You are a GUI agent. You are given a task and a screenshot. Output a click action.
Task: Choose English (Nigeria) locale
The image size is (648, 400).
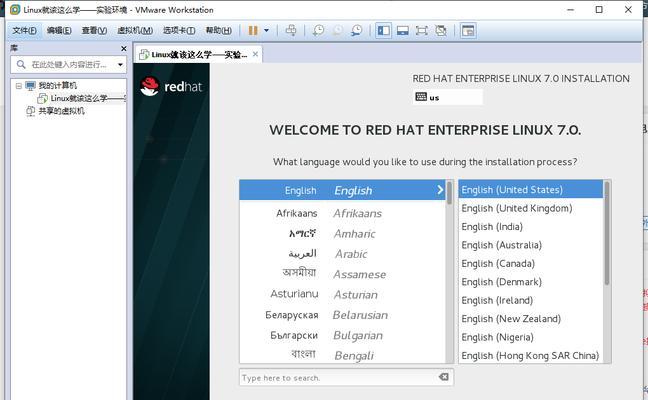tap(531, 337)
